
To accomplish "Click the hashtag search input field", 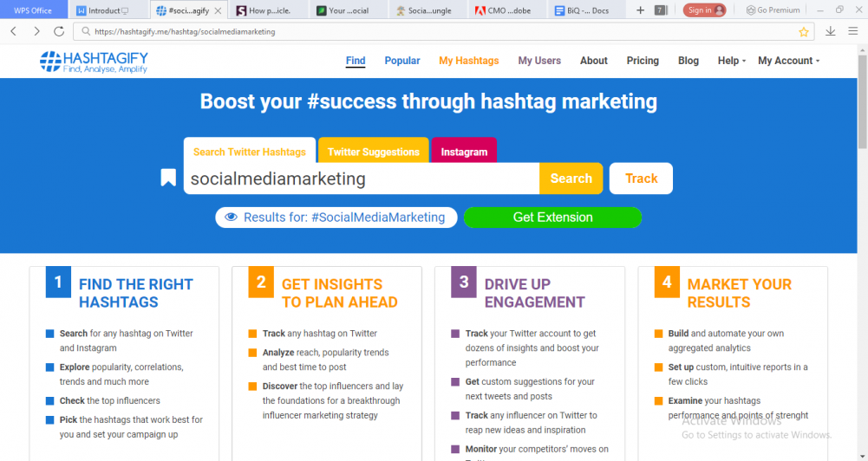I will coord(362,179).
